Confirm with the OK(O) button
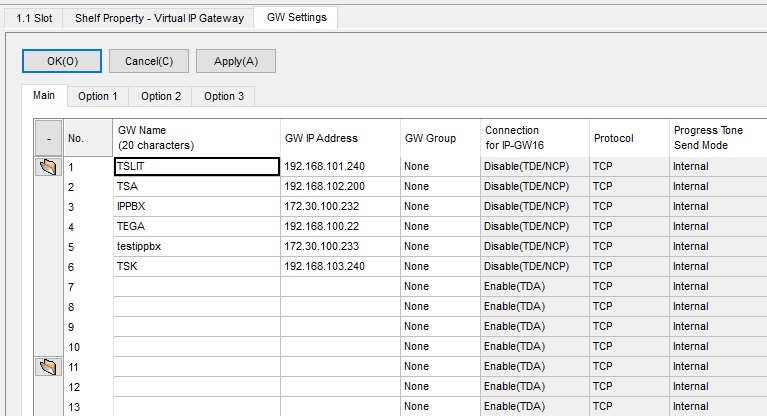This screenshot has width=767, height=416. [x=62, y=61]
